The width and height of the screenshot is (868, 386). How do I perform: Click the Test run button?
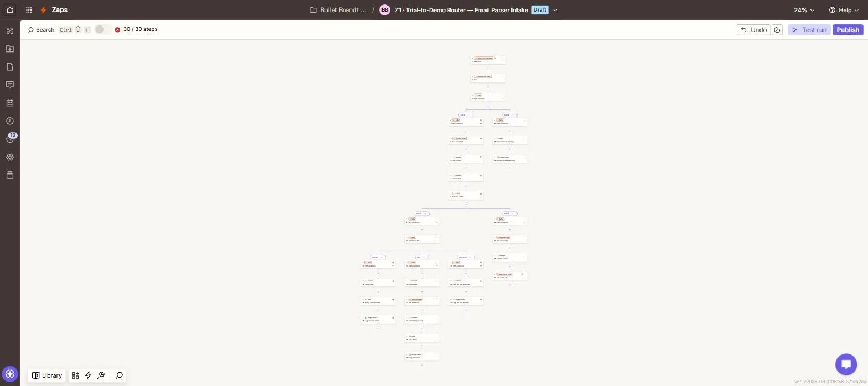pyautogui.click(x=809, y=30)
